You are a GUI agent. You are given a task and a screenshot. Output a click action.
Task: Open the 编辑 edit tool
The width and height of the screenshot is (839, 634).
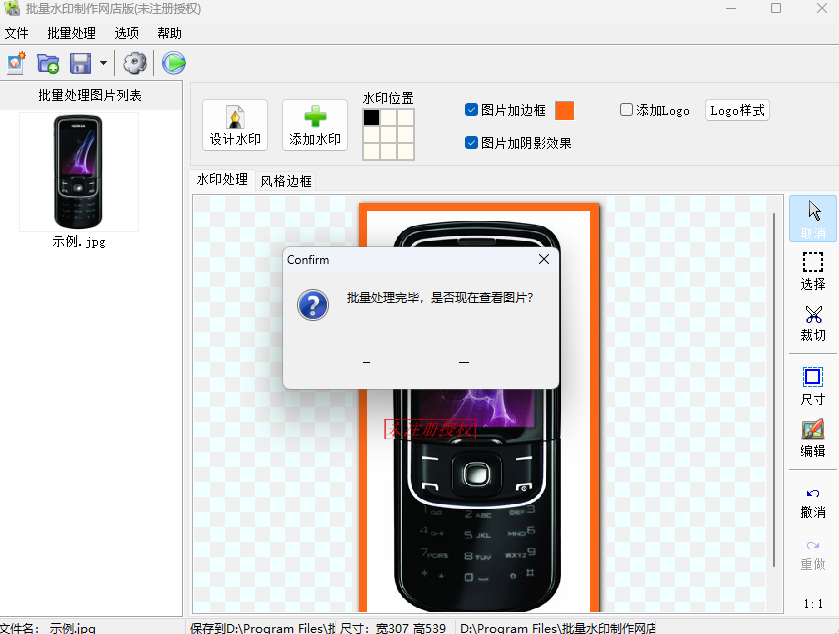[813, 439]
